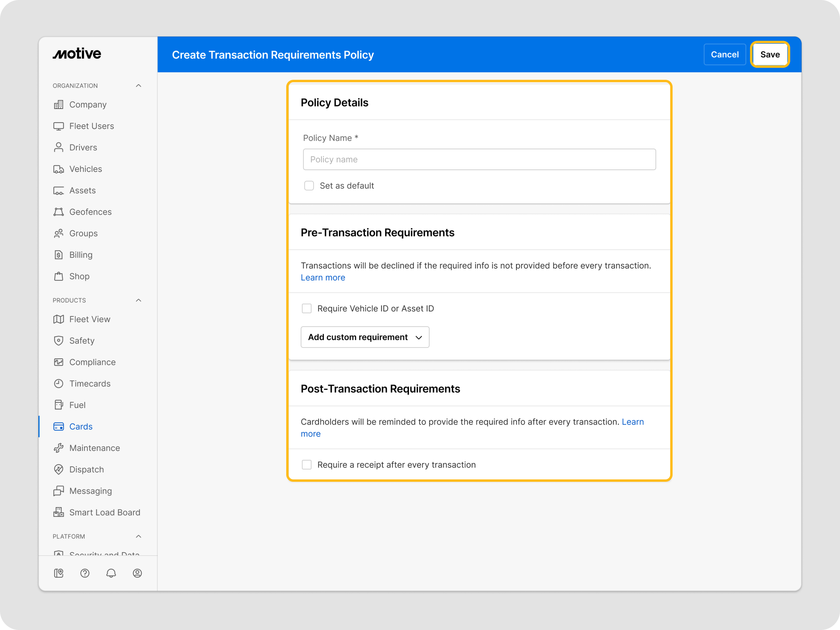
Task: Open the Add custom requirement dropdown
Action: pyautogui.click(x=364, y=337)
